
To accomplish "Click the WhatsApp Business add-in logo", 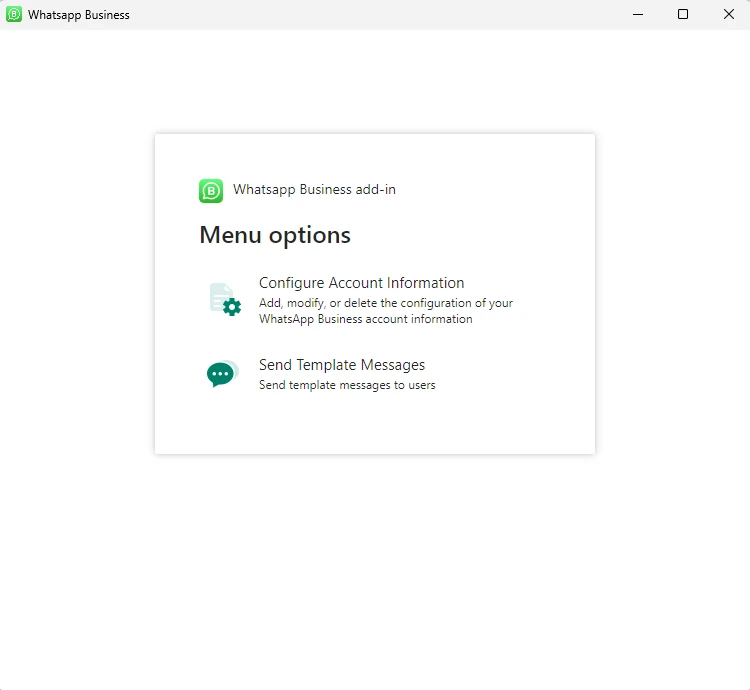I will coord(211,191).
